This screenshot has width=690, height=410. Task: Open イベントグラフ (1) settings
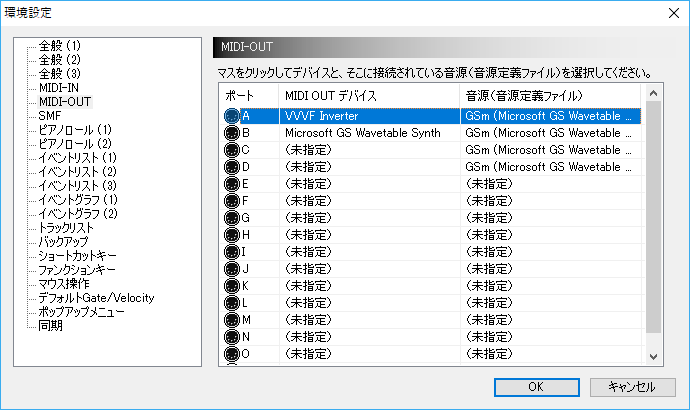[78, 200]
